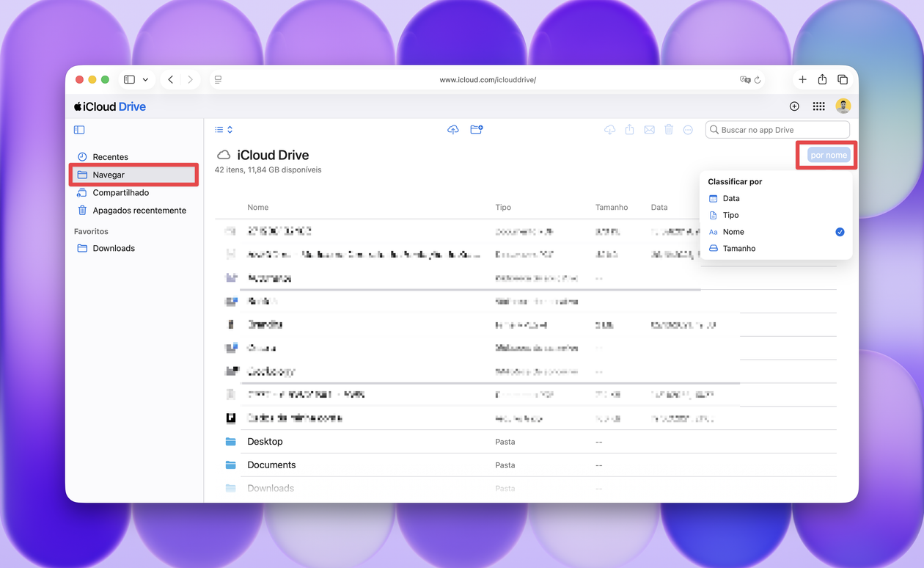This screenshot has width=924, height=568.
Task: Go back with the Safari back arrow
Action: [171, 79]
